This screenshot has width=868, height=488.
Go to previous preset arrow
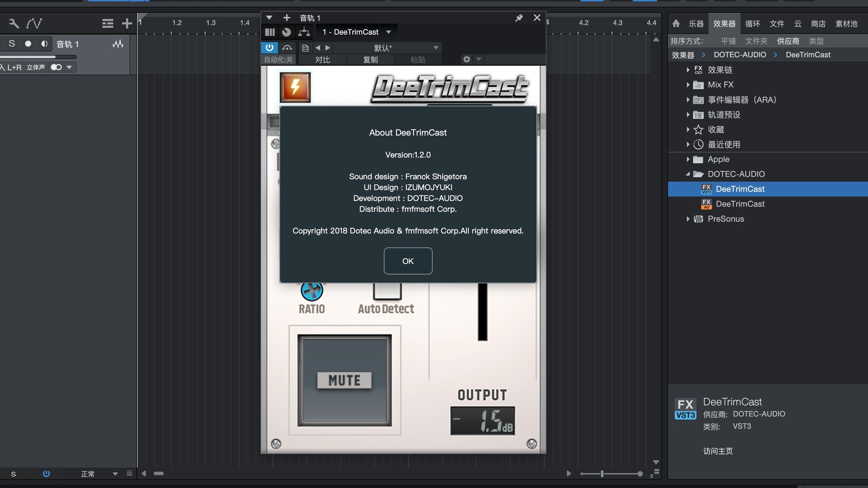318,48
